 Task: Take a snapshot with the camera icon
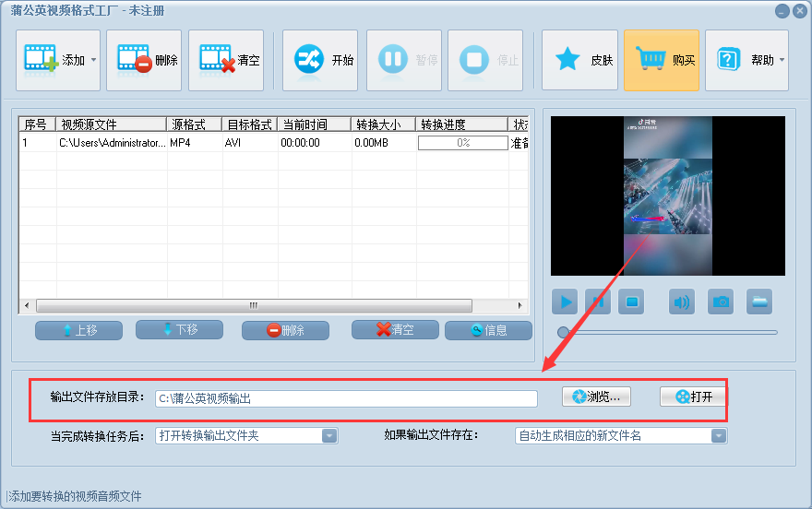pyautogui.click(x=721, y=302)
